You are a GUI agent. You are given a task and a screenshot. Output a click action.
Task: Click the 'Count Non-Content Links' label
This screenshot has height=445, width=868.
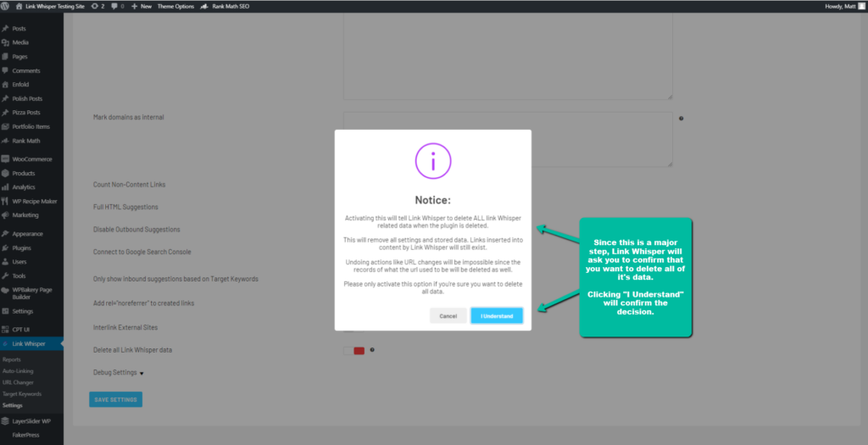[129, 184]
